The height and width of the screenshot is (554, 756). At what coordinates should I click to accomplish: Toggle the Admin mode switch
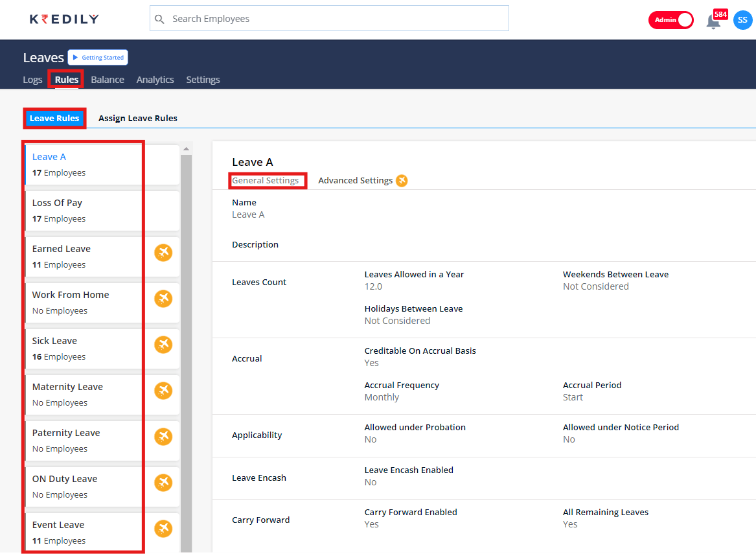pyautogui.click(x=670, y=20)
